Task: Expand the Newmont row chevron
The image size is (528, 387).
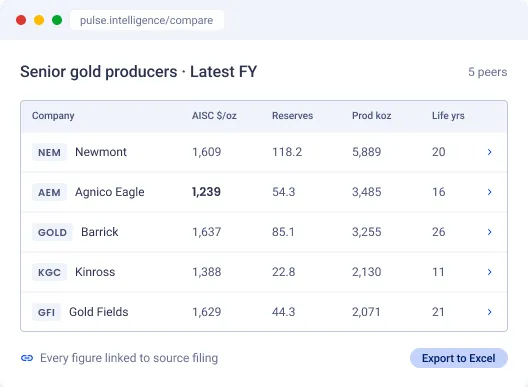Action: [489, 152]
